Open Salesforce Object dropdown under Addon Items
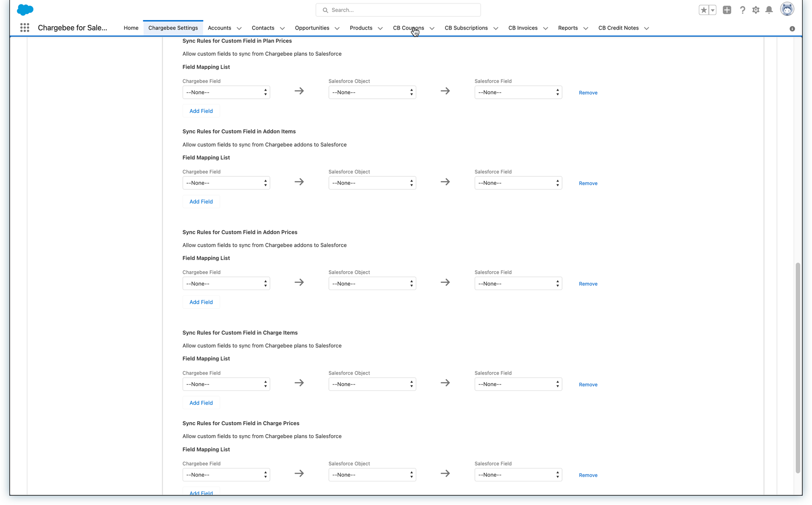812x505 pixels. tap(372, 183)
